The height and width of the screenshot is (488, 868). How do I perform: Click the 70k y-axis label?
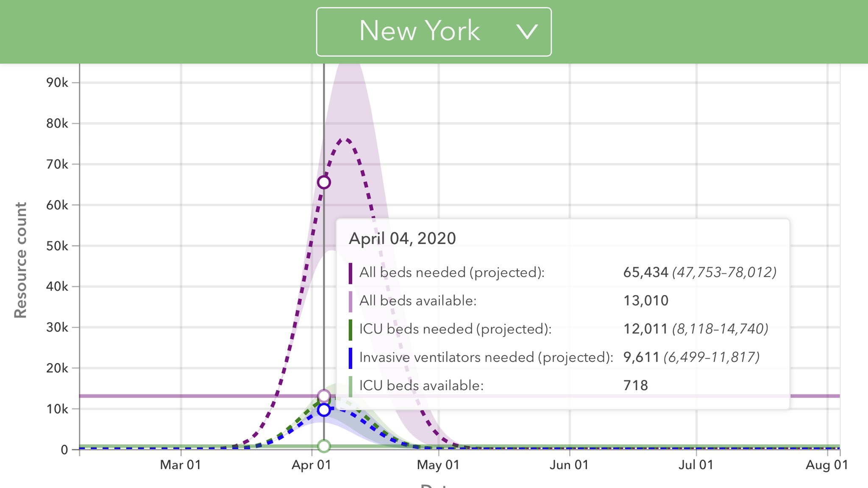pyautogui.click(x=57, y=164)
